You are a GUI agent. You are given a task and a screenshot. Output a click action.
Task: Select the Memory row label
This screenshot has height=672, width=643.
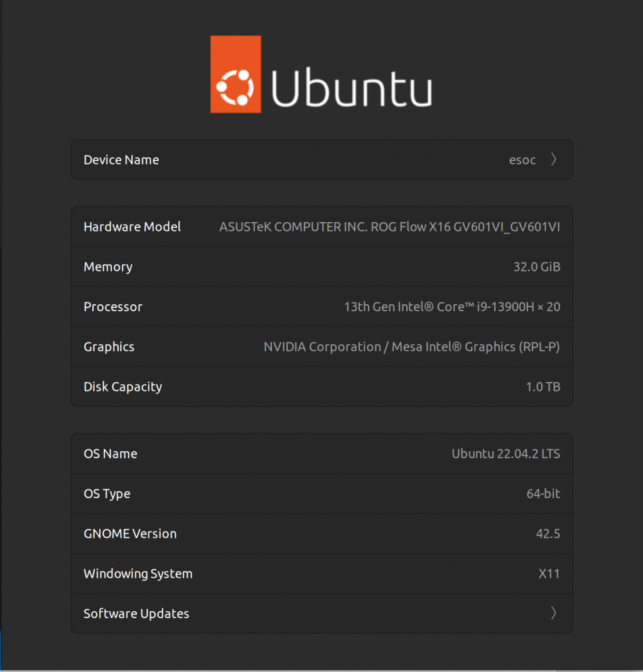(x=108, y=267)
